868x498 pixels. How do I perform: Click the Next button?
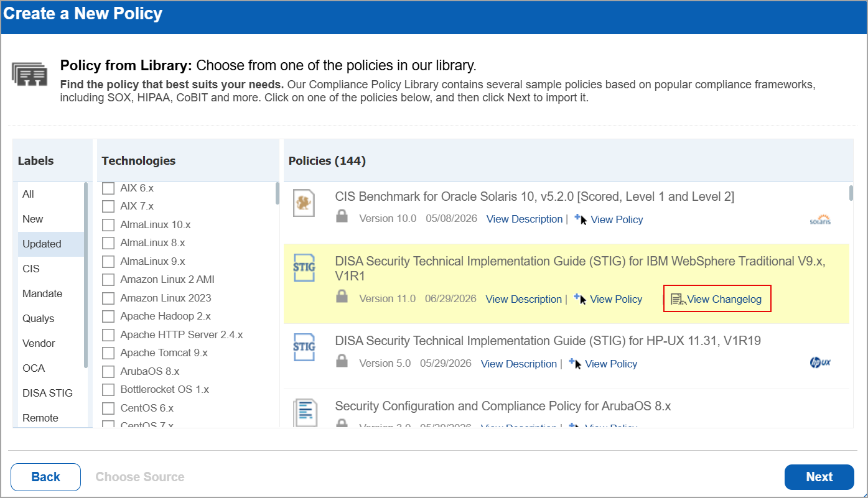(x=819, y=477)
